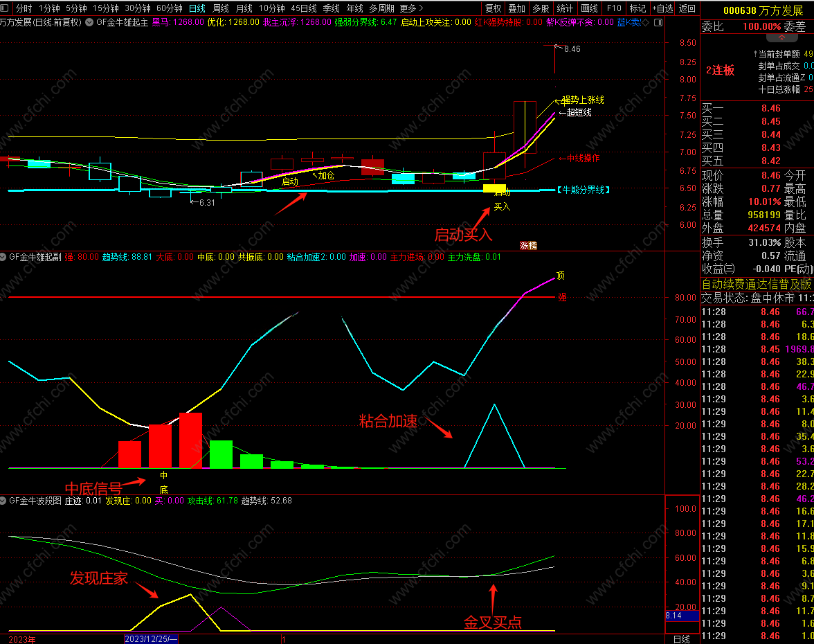
Task: Click the 日线 label at bottom right corner
Action: click(682, 639)
